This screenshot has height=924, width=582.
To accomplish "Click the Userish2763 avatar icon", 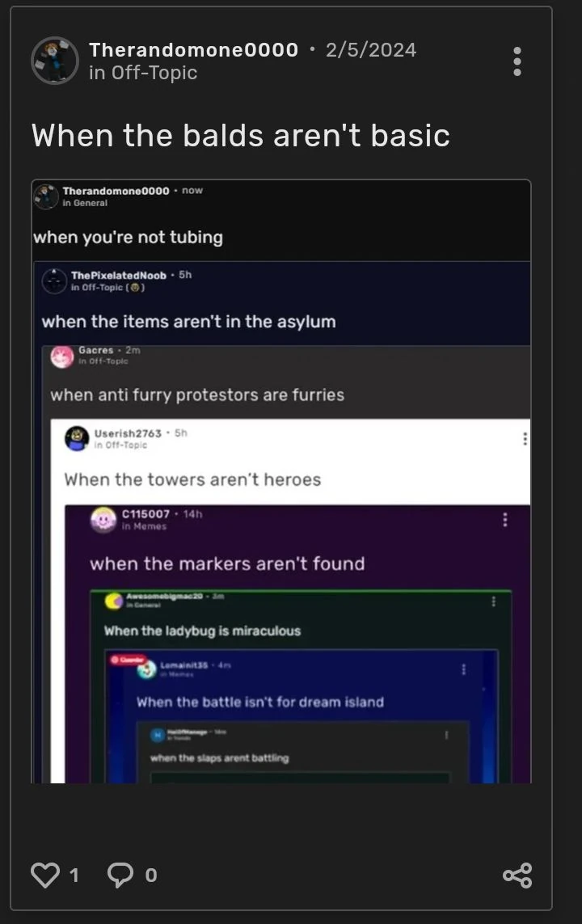I will pos(77,438).
